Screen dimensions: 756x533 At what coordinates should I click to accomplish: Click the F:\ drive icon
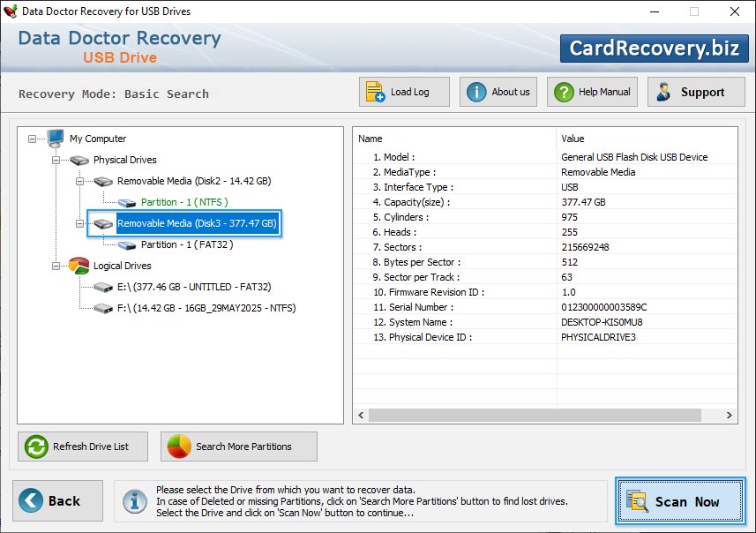coord(103,308)
